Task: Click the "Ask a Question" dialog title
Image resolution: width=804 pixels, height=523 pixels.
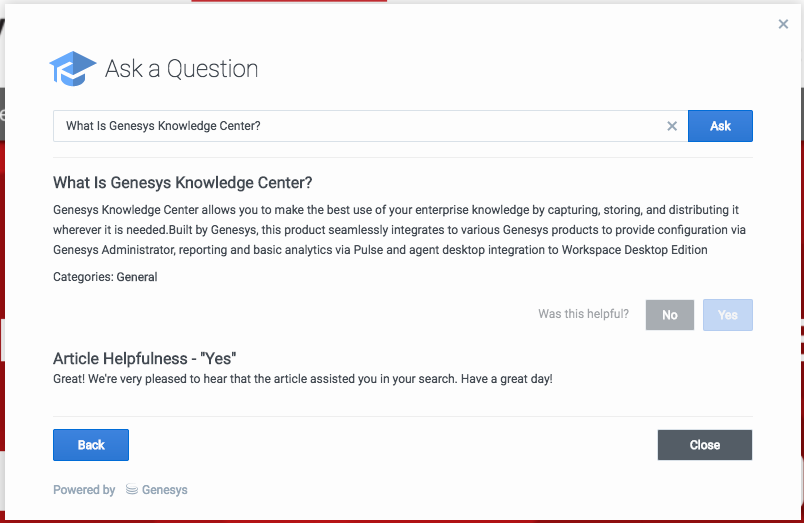Action: click(x=181, y=69)
